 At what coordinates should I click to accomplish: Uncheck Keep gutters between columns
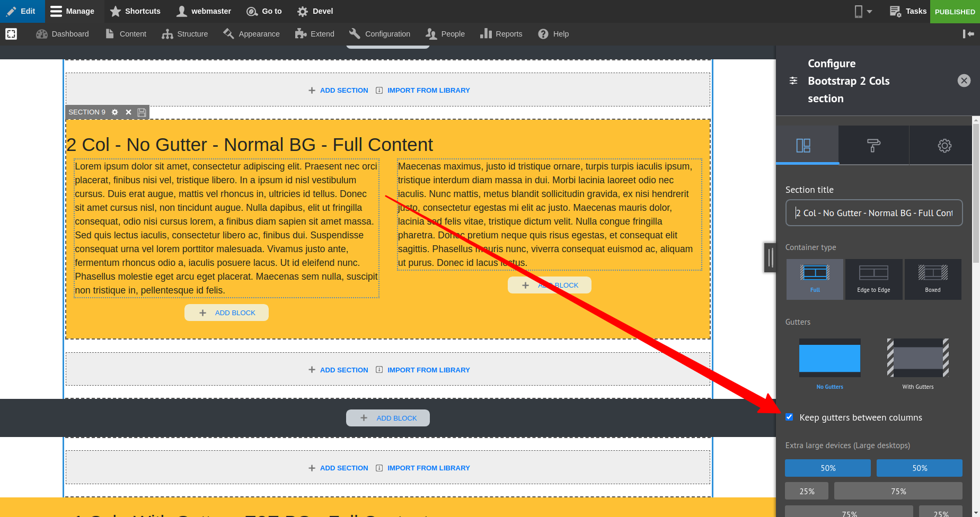(x=789, y=417)
